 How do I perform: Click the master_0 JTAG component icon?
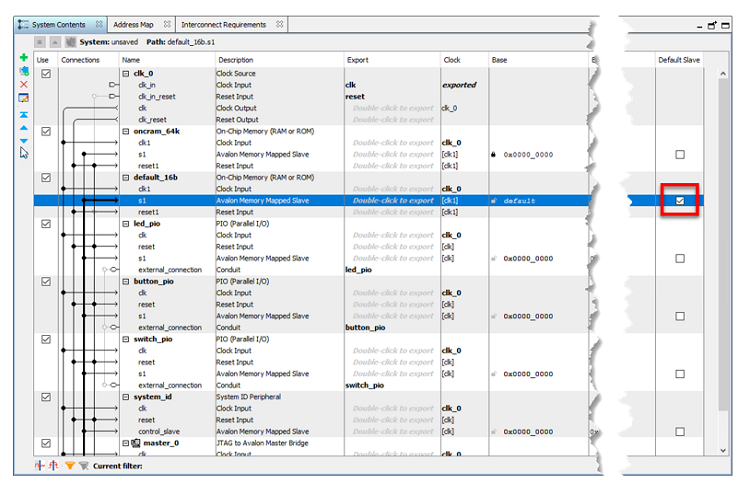coord(136,443)
